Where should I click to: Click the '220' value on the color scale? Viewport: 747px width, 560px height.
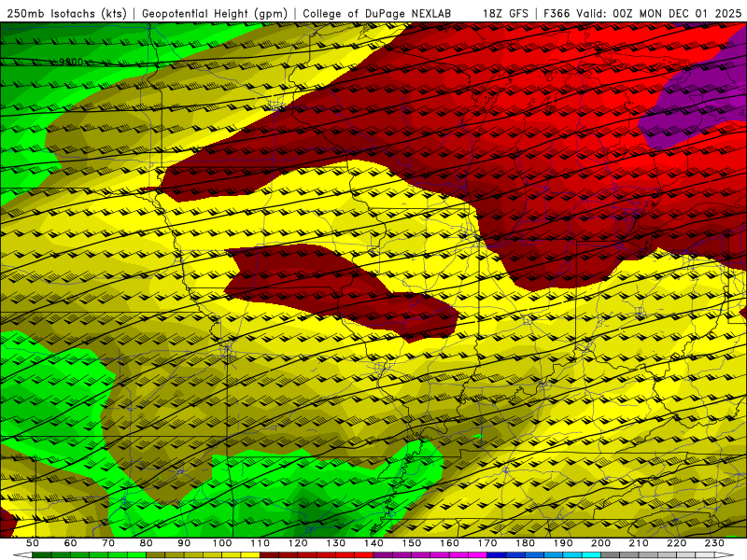(x=676, y=543)
